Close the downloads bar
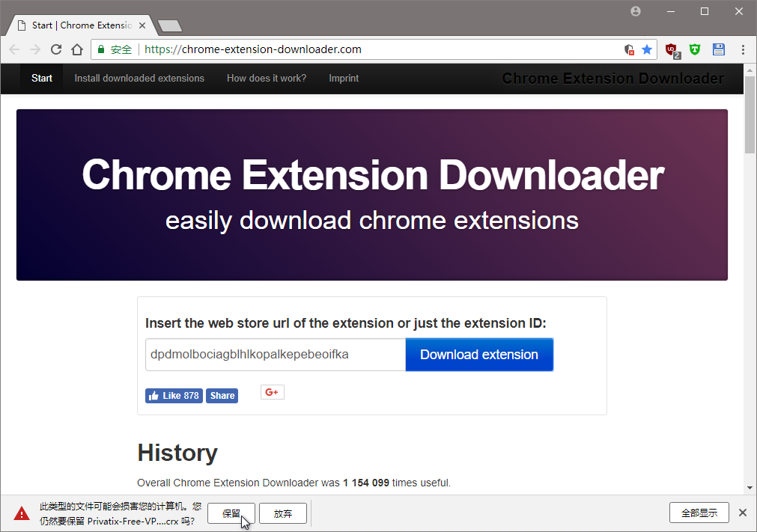757x532 pixels. (x=743, y=513)
